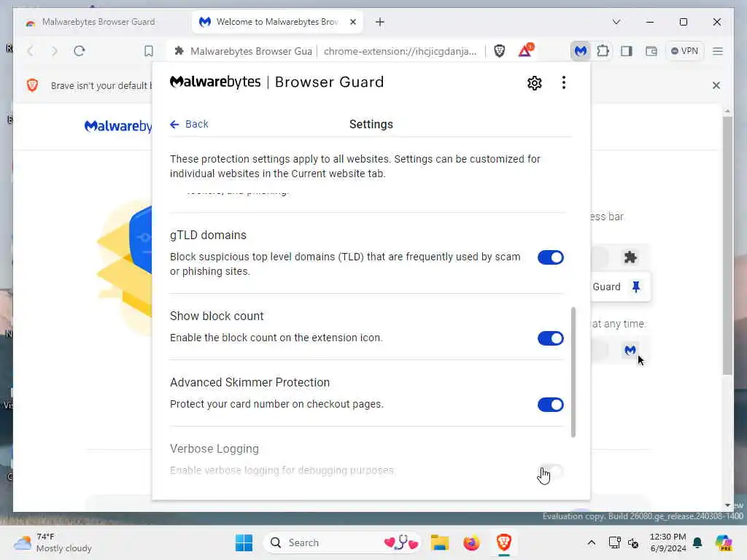Click the 'Advanced Skimmer Protection' heading
Image resolution: width=747 pixels, height=560 pixels.
pos(249,382)
